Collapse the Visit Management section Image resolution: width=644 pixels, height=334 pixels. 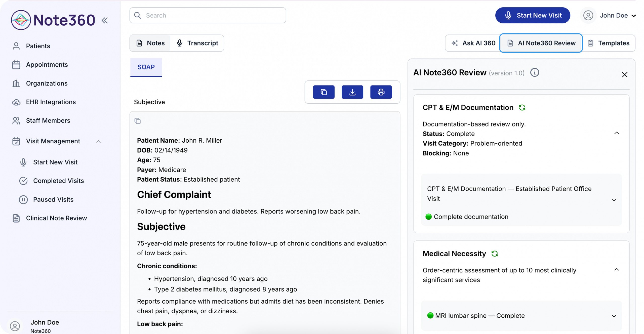click(x=99, y=141)
